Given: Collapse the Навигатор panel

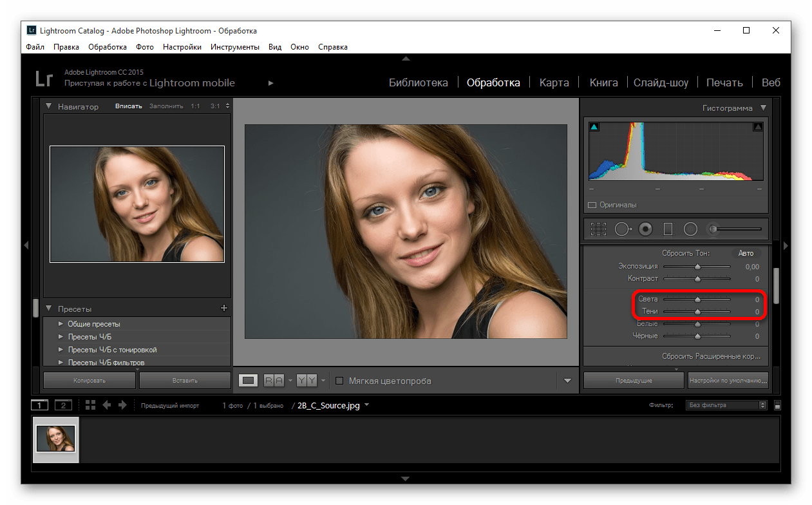Looking at the screenshot, I should click(48, 106).
